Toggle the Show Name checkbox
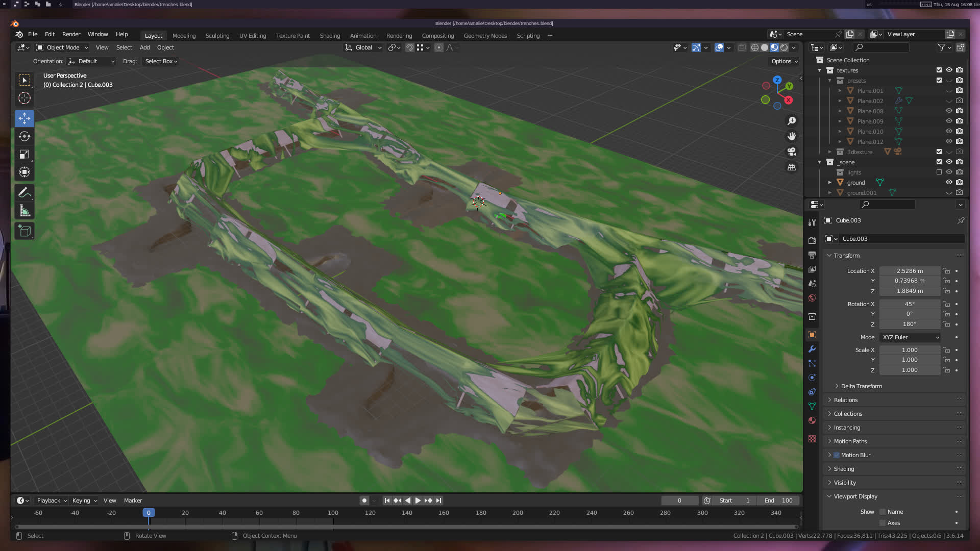Viewport: 980px width, 551px height. (x=883, y=512)
